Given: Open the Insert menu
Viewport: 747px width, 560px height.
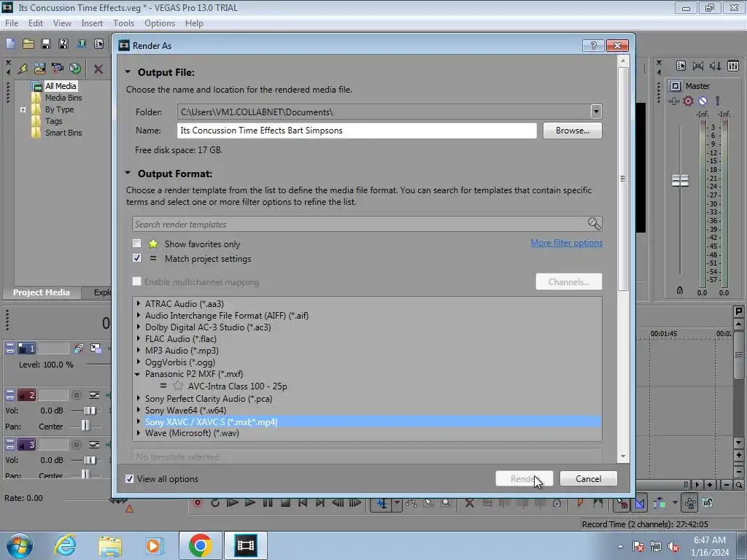Looking at the screenshot, I should point(92,23).
